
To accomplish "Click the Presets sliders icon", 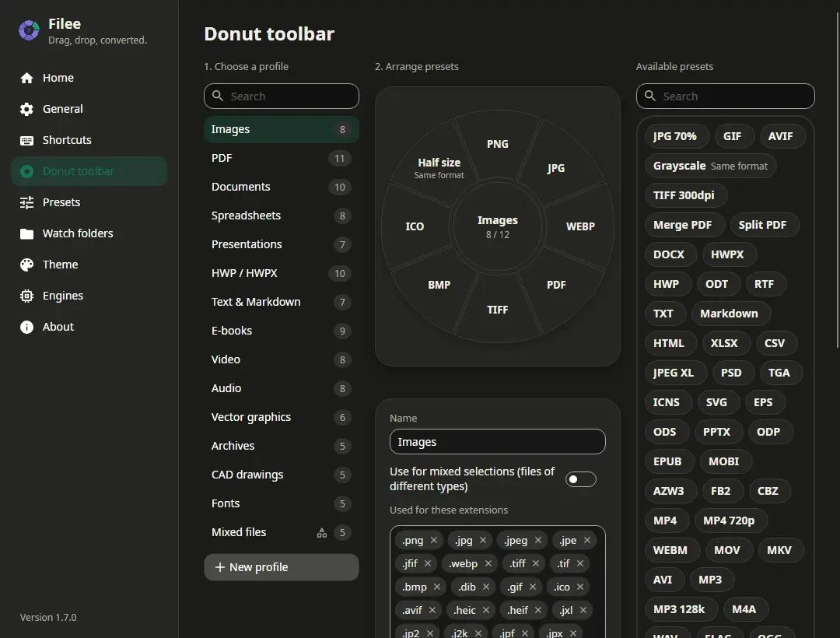I will (26, 202).
